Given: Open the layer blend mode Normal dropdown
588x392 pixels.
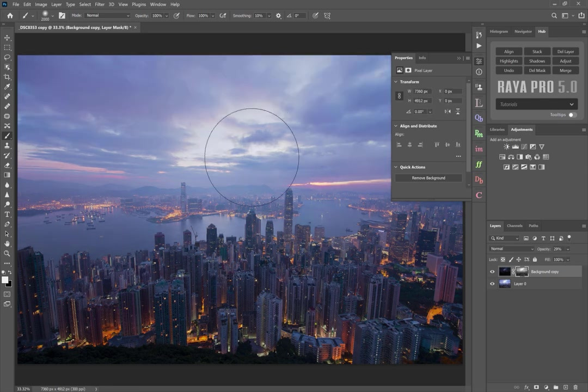Looking at the screenshot, I should pos(512,249).
